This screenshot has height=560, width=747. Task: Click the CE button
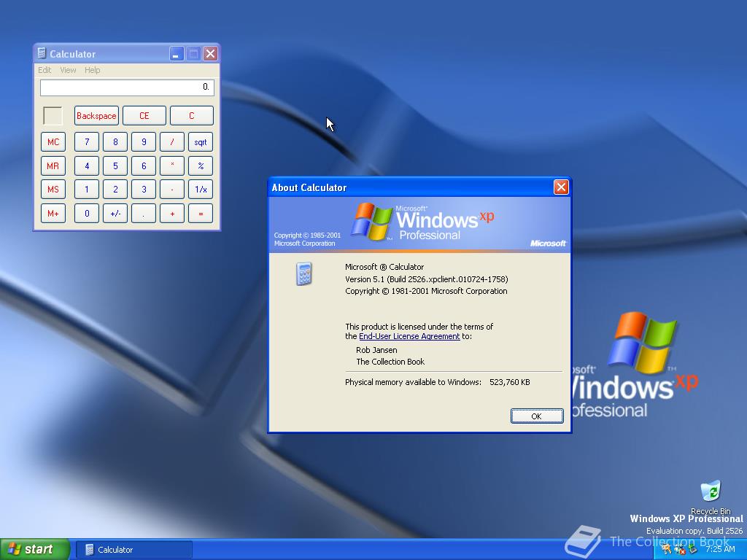(144, 116)
